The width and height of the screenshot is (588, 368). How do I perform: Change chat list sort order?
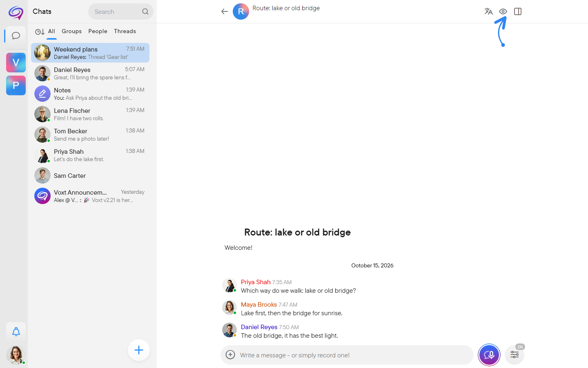(x=40, y=32)
